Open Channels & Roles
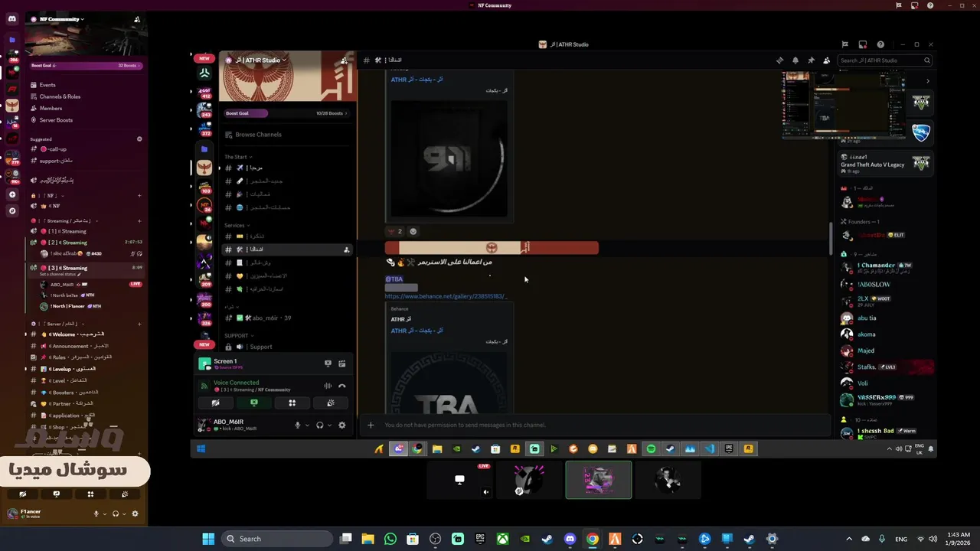 tap(60, 96)
